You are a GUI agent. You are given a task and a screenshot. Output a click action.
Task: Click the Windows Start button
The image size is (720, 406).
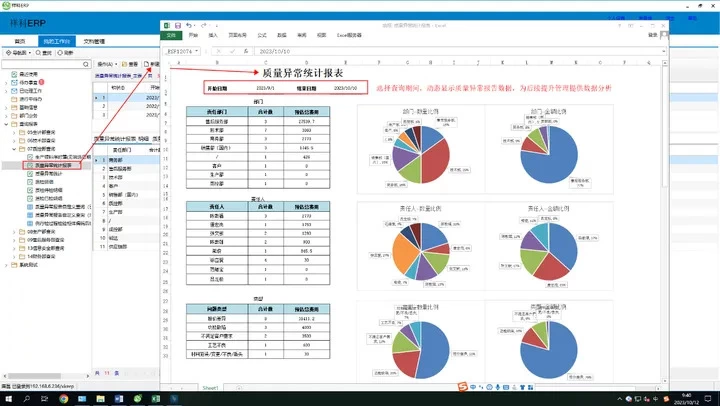pos(9,397)
